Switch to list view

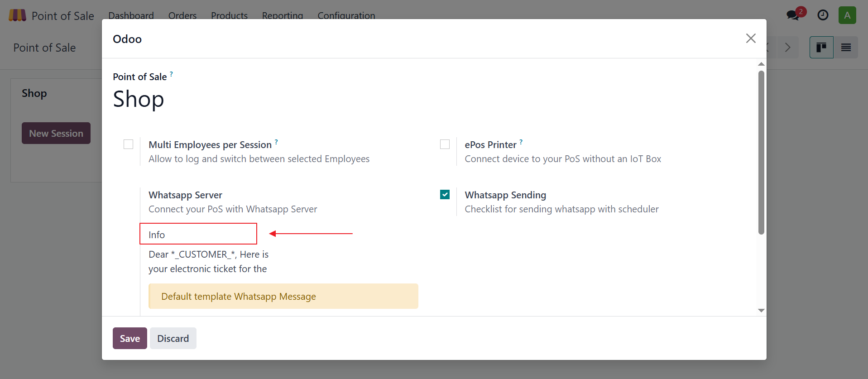pyautogui.click(x=846, y=48)
